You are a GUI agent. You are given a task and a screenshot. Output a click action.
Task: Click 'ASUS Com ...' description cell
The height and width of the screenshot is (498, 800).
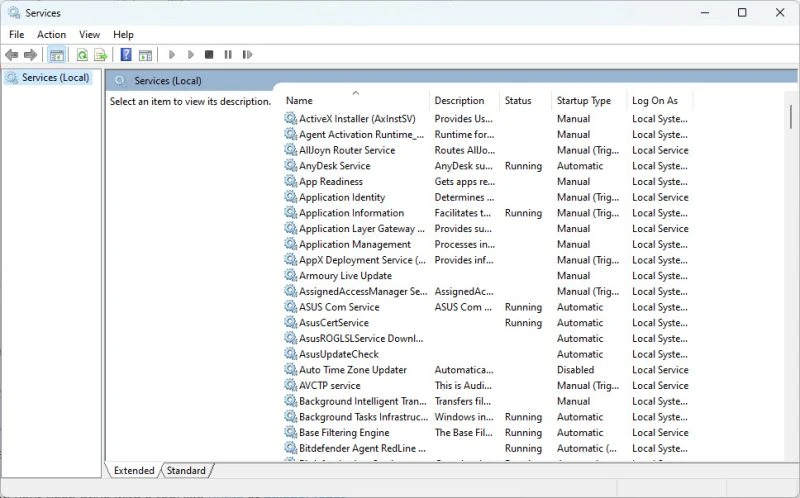pyautogui.click(x=463, y=307)
